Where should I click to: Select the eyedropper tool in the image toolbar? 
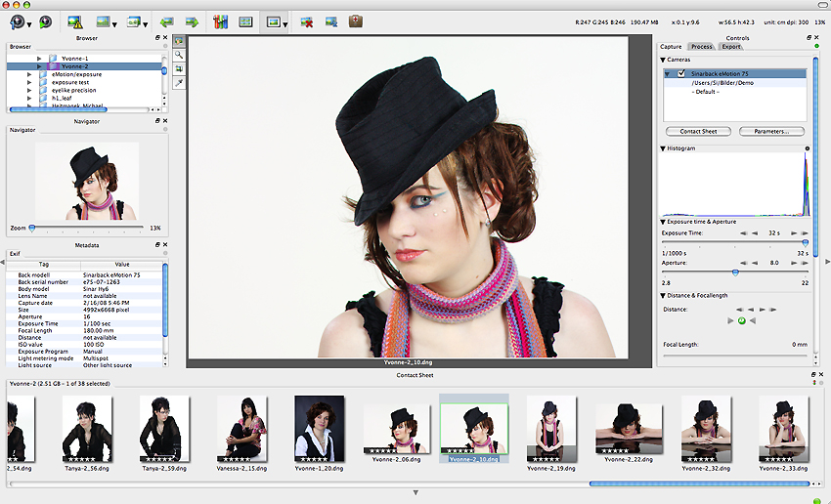pyautogui.click(x=179, y=83)
